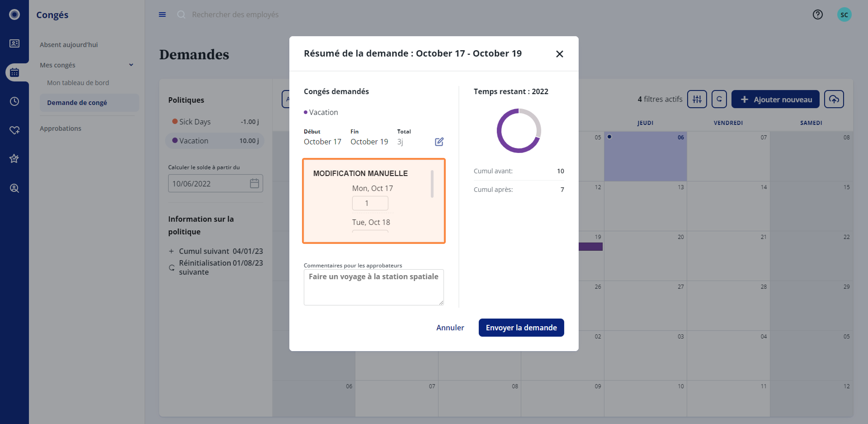Open Absent aujourd'hui menu item
868x424 pixels.
tap(69, 45)
